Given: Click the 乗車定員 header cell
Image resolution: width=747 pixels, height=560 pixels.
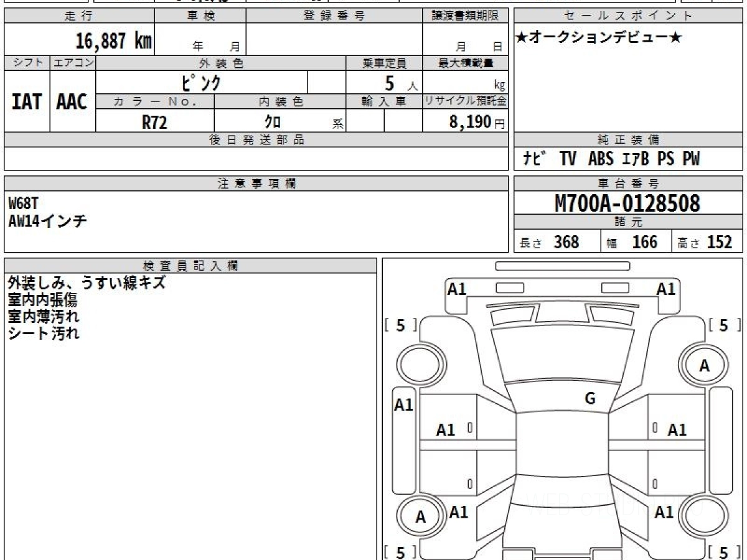Looking at the screenshot, I should point(384,63).
